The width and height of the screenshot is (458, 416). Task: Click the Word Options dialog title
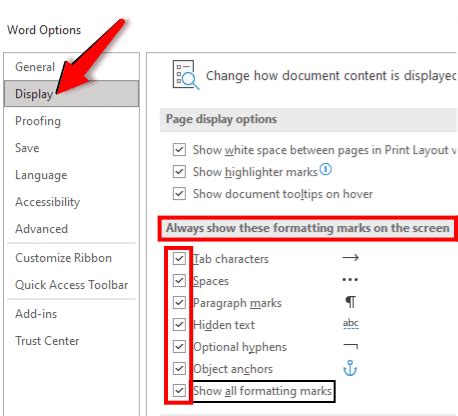[44, 30]
